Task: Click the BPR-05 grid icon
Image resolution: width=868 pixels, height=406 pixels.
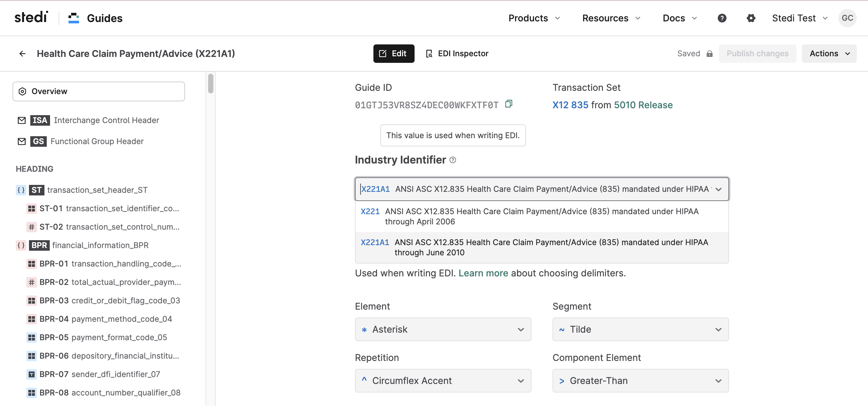Action: (31, 338)
